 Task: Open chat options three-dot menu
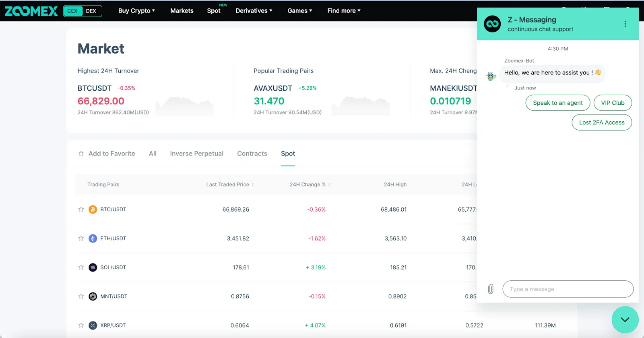click(625, 24)
